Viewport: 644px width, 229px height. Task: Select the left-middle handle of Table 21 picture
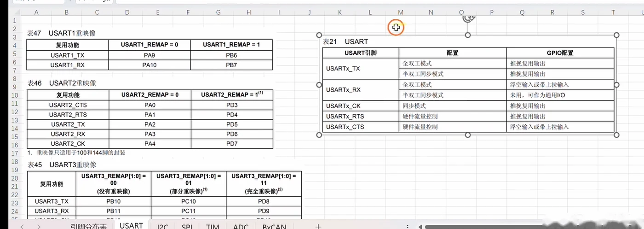click(x=318, y=85)
